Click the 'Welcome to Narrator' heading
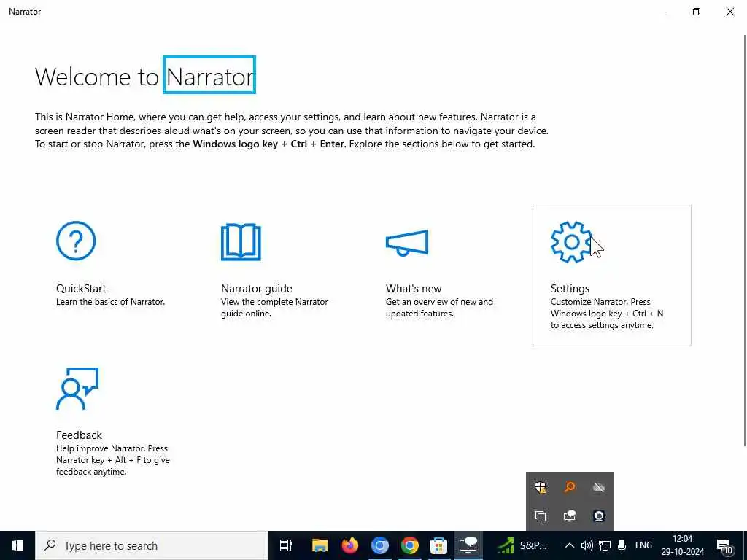This screenshot has width=747, height=560. (144, 76)
